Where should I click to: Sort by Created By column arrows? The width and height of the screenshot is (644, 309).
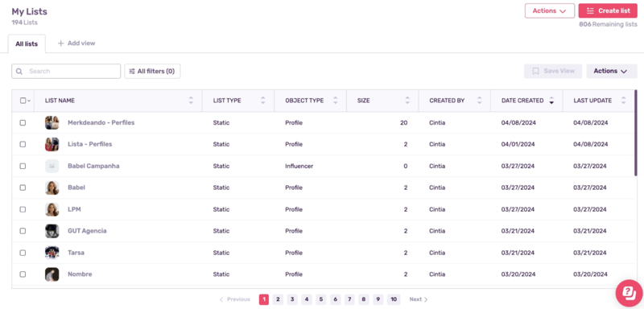point(479,101)
